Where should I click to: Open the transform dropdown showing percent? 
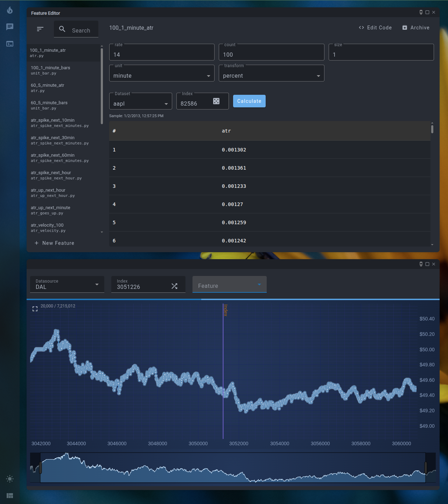point(272,73)
